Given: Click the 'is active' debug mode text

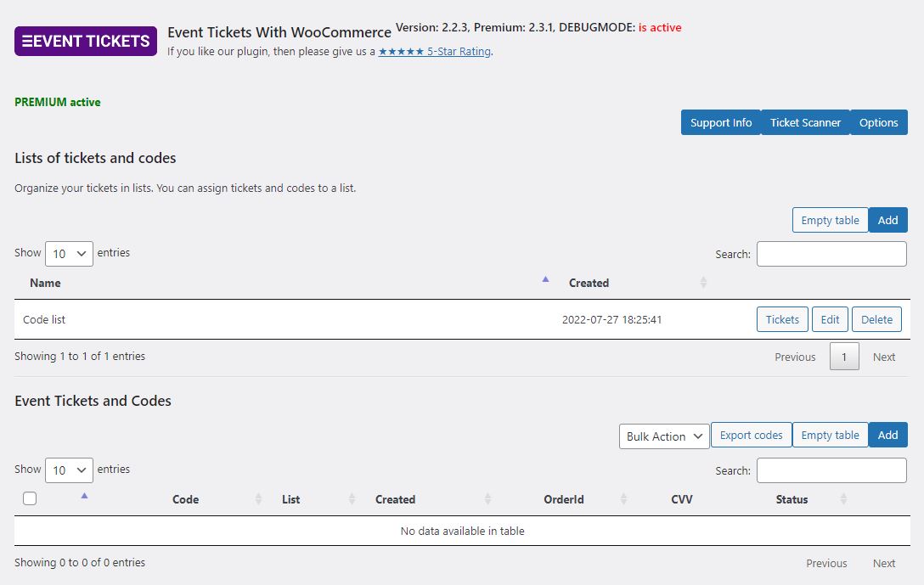Looking at the screenshot, I should 659,27.
